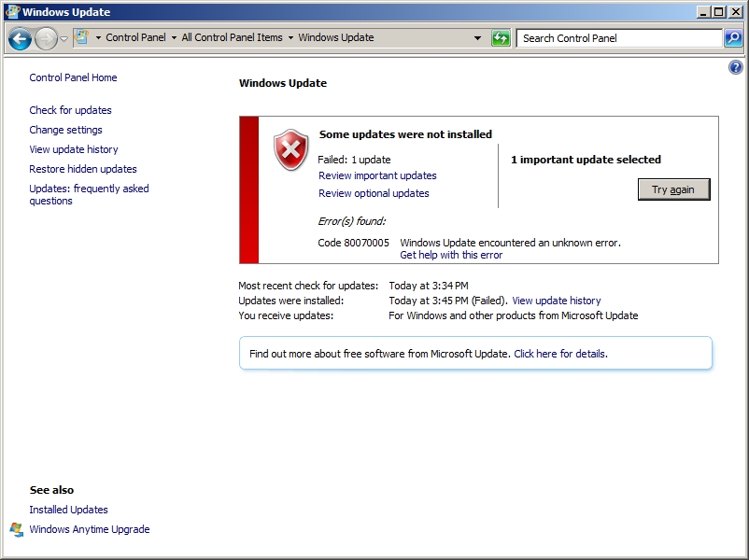Image resolution: width=749 pixels, height=560 pixels.
Task: Open Review optional updates link
Action: [374, 193]
